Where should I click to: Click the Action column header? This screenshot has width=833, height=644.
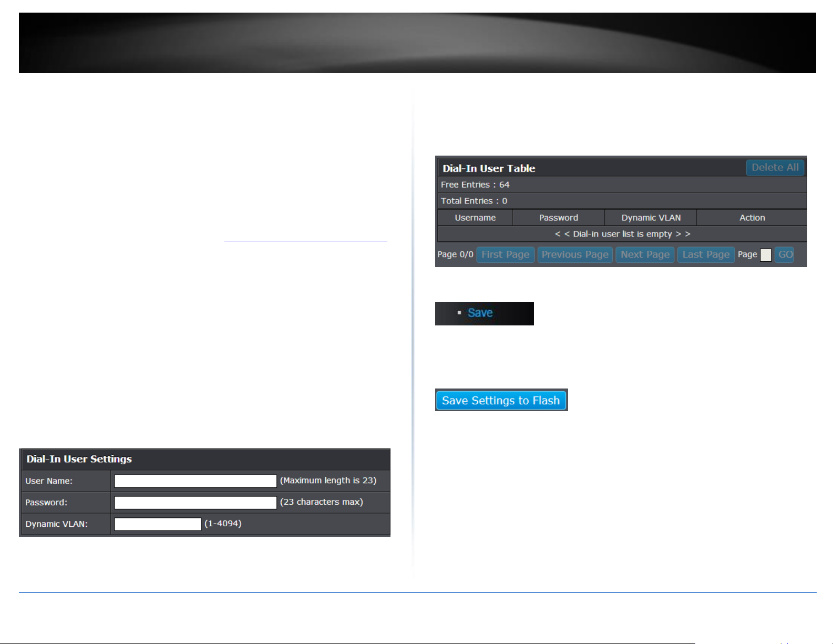752,218
